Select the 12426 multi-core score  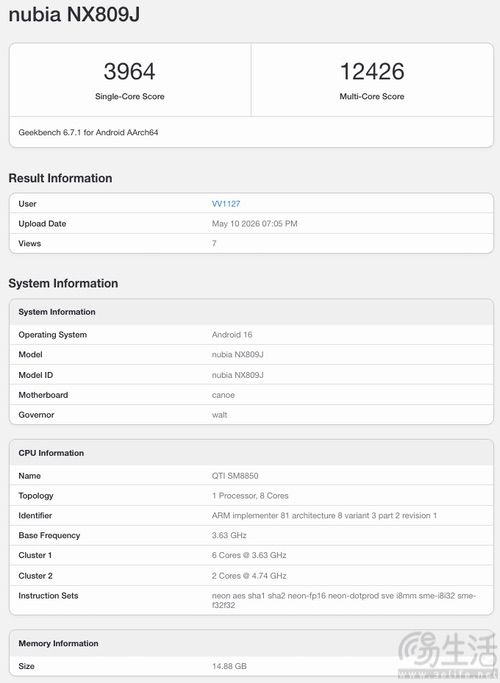tap(372, 71)
